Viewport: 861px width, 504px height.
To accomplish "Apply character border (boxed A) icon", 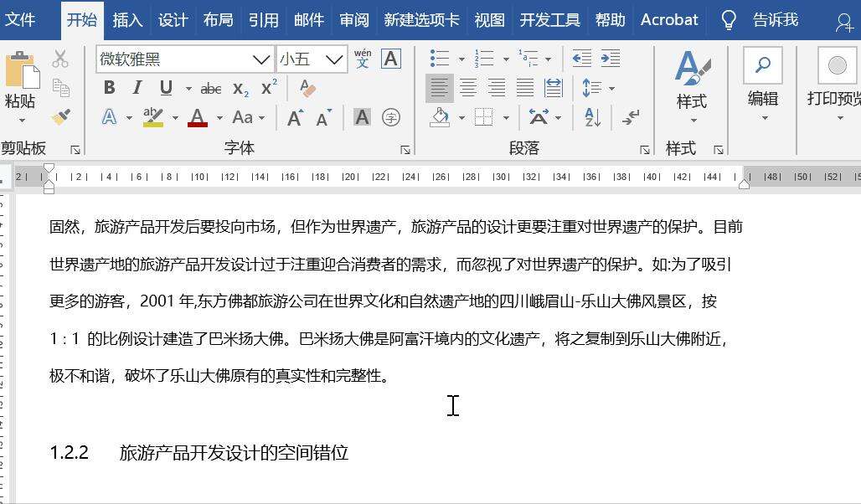I will (x=391, y=59).
